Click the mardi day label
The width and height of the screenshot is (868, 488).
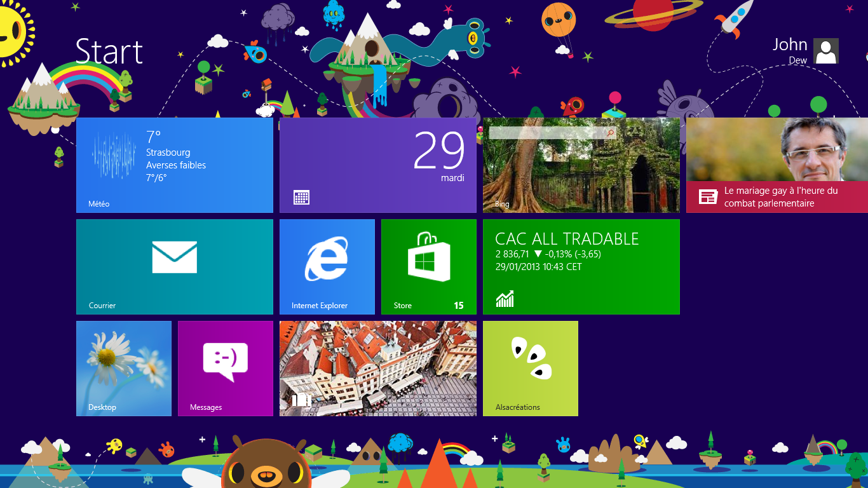pos(452,178)
